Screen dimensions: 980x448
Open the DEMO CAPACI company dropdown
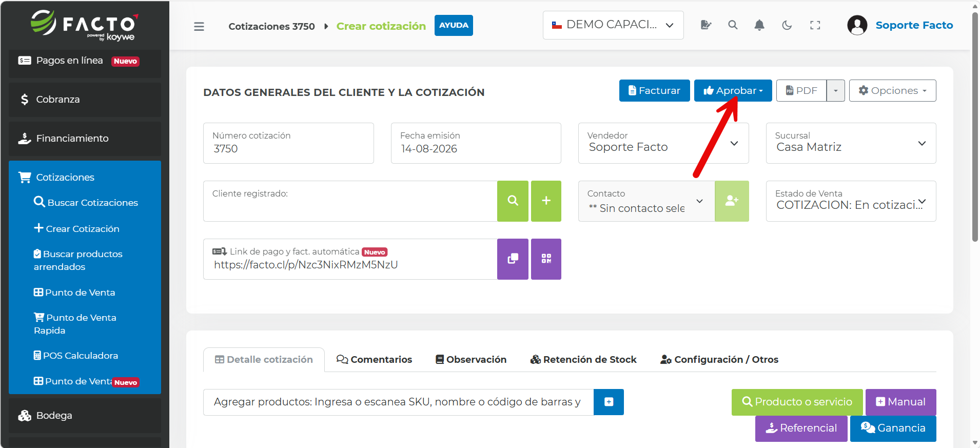[x=613, y=25]
